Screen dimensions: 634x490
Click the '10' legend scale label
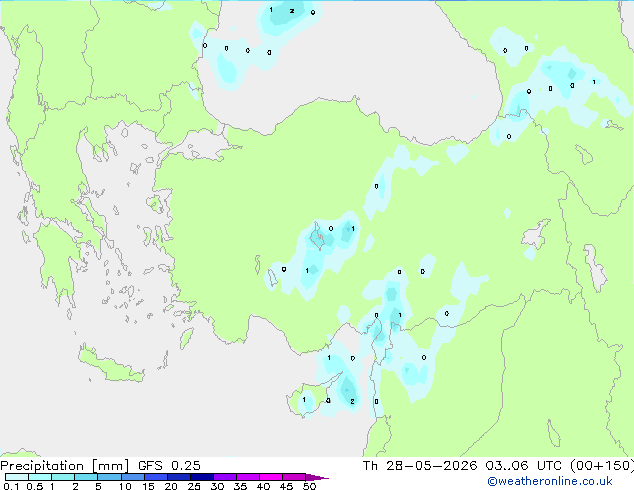coord(125,486)
